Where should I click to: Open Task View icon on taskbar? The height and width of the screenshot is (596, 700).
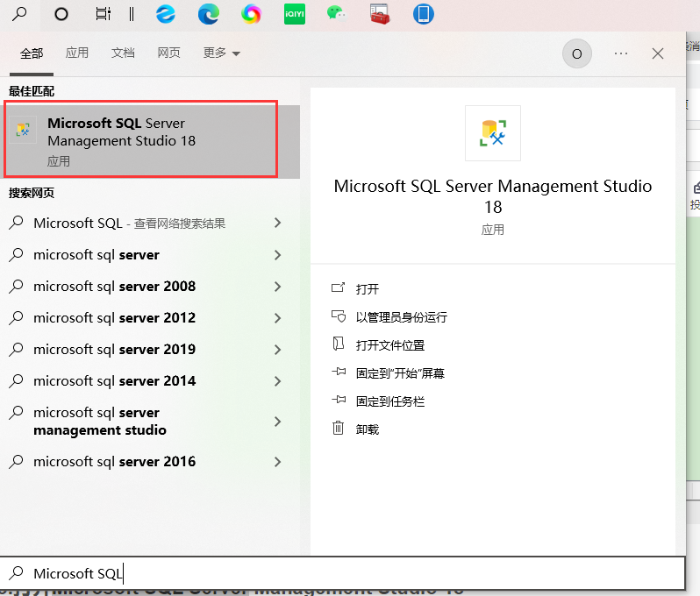104,14
